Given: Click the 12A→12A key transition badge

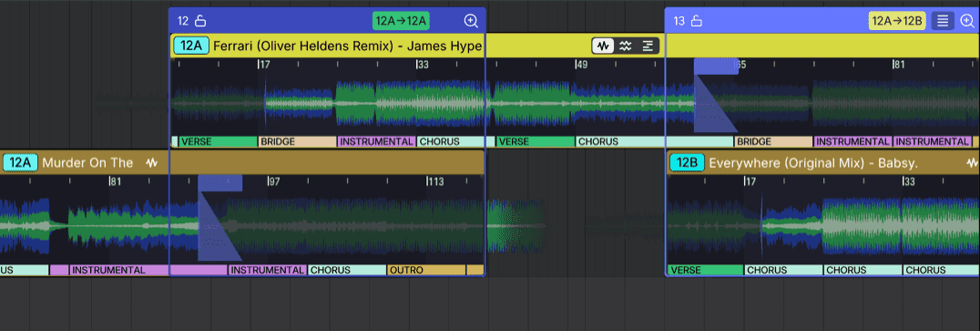Looking at the screenshot, I should pos(401,21).
